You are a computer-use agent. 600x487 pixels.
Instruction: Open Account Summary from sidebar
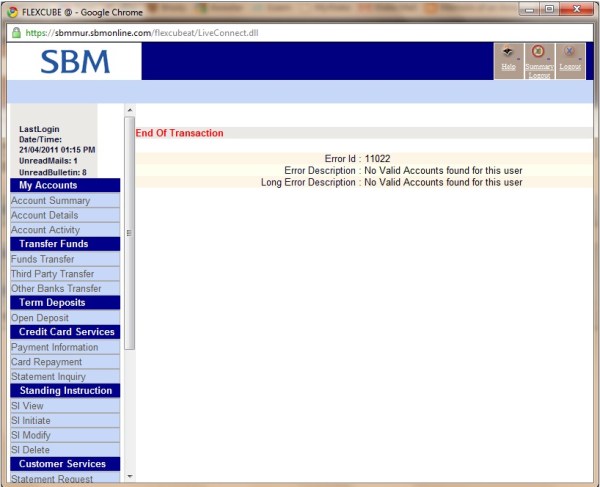(50, 201)
